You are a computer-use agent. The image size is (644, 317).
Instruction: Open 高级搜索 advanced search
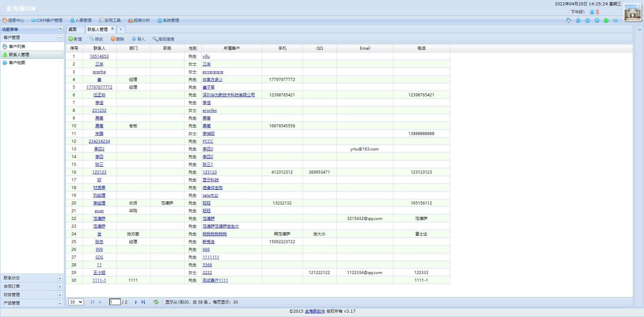click(163, 39)
